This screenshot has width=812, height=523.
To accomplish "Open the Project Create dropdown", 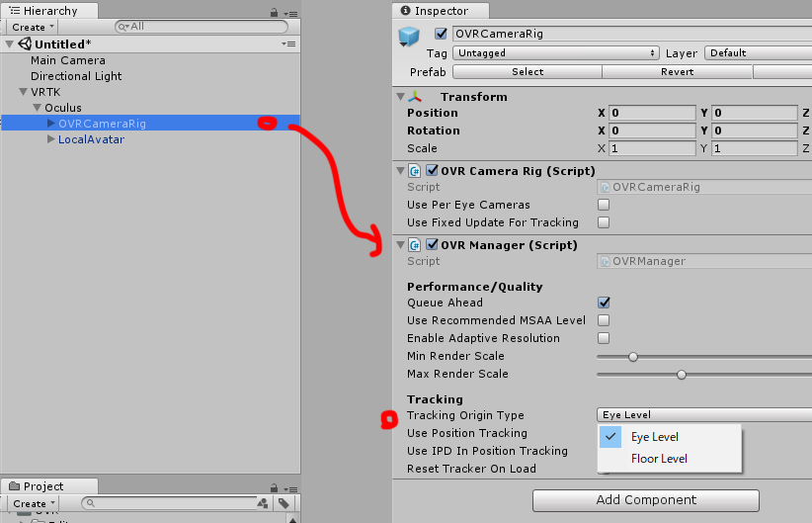I will coord(34,503).
